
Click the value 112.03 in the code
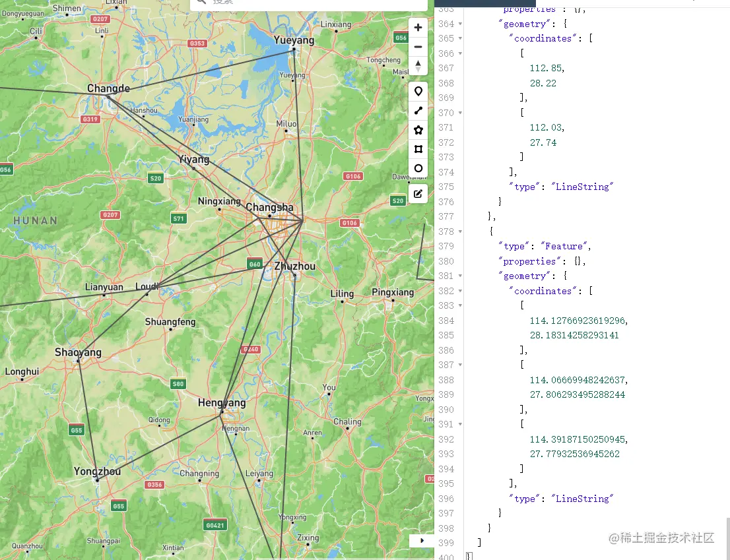point(545,127)
